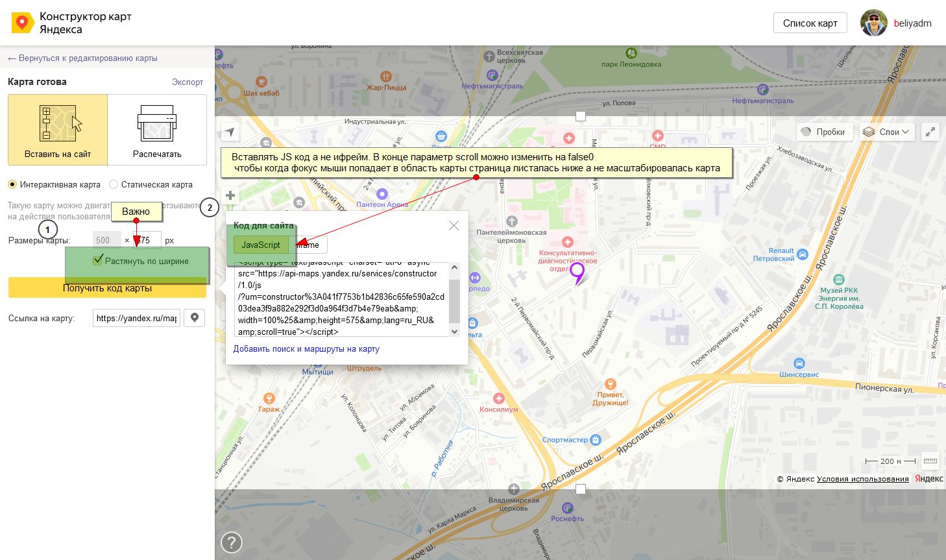Open the beliyadm user avatar
The width and height of the screenshot is (946, 560).
coord(873,23)
